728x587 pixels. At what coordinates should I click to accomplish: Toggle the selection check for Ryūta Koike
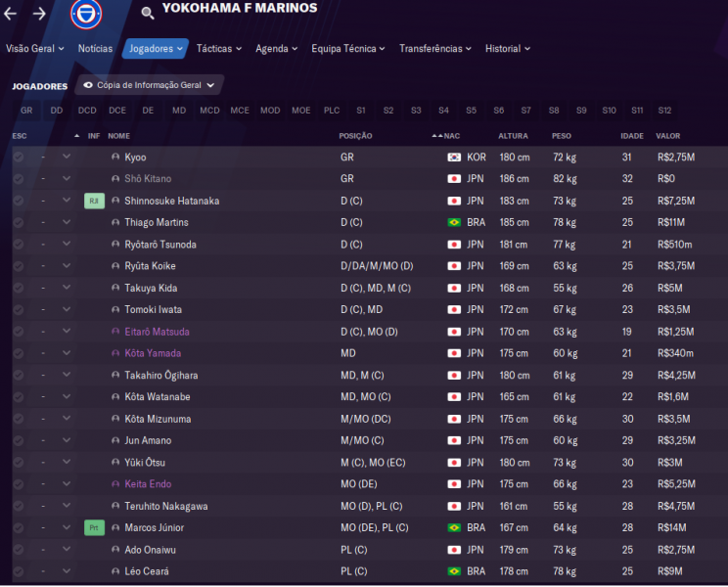point(19,266)
